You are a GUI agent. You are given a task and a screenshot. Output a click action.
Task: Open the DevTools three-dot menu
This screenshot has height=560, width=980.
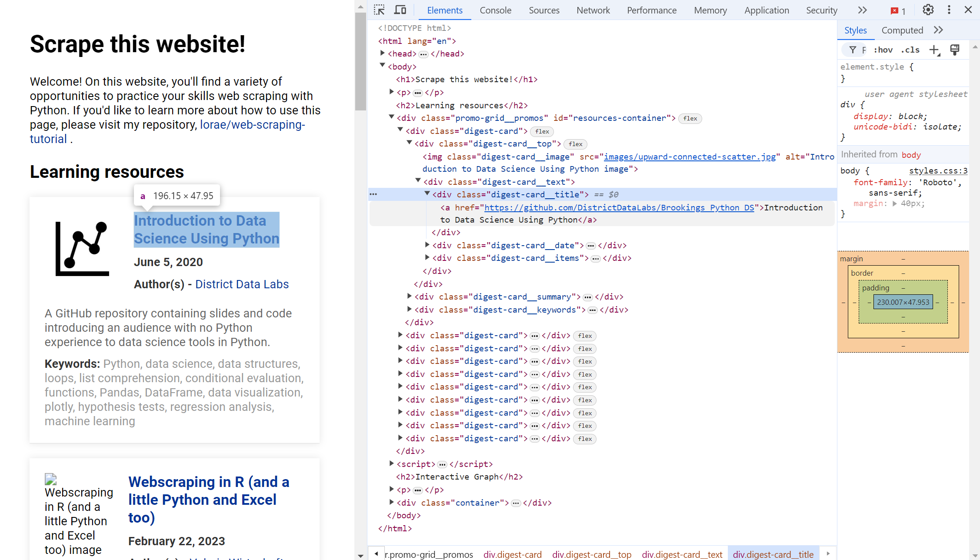click(949, 10)
